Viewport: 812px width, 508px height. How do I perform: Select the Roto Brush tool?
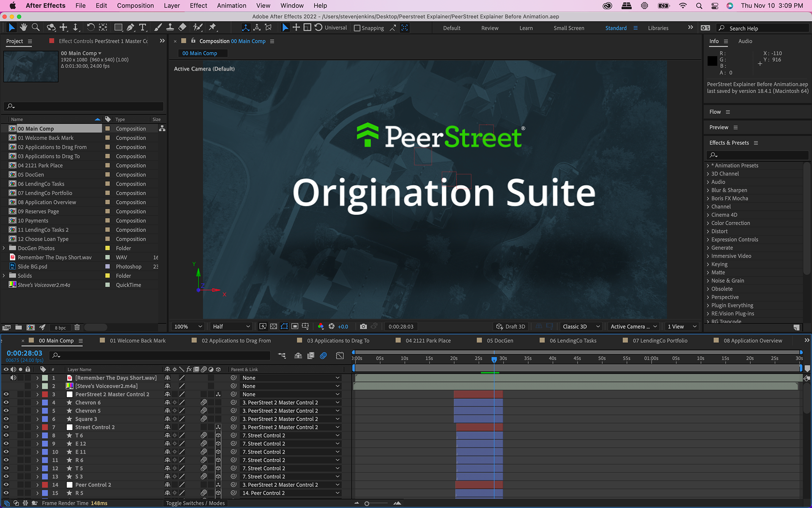coord(198,28)
